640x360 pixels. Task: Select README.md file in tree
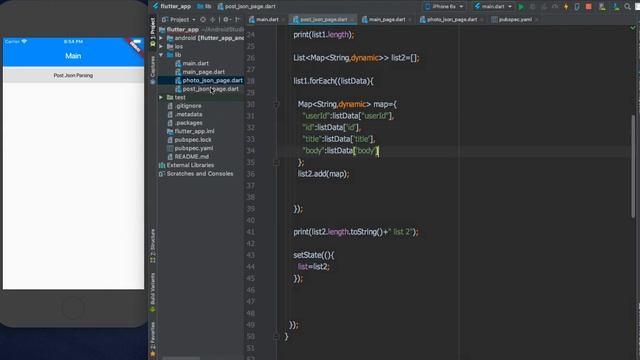click(x=191, y=157)
